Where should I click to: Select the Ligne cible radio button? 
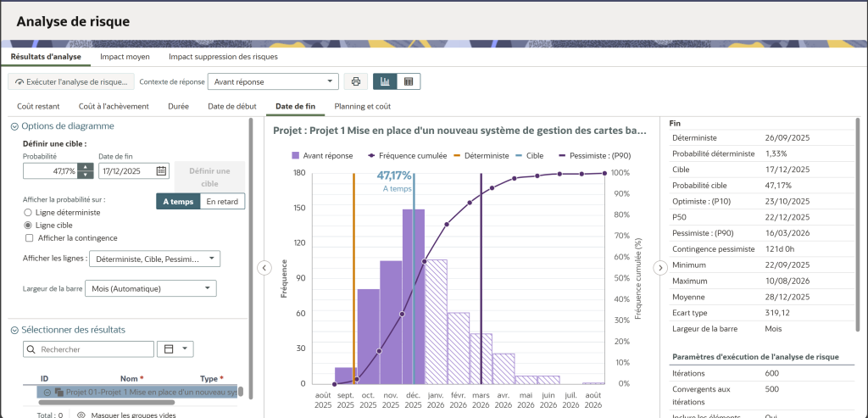point(29,226)
